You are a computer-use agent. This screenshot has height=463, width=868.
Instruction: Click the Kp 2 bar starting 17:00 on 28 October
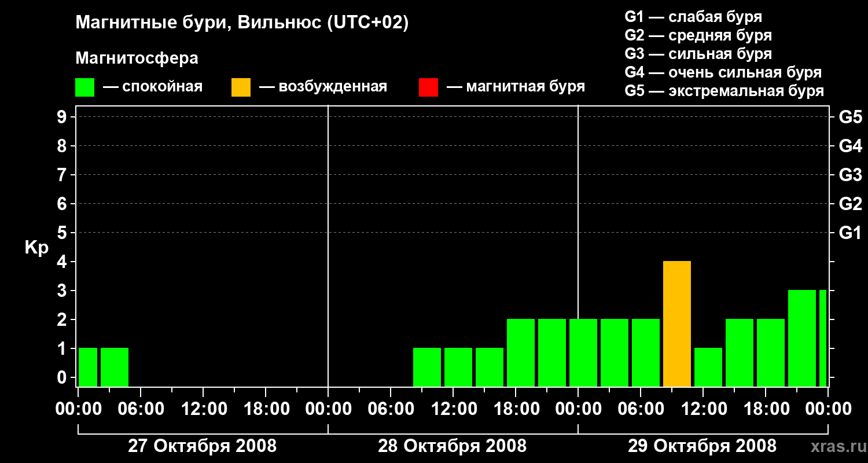[521, 353]
